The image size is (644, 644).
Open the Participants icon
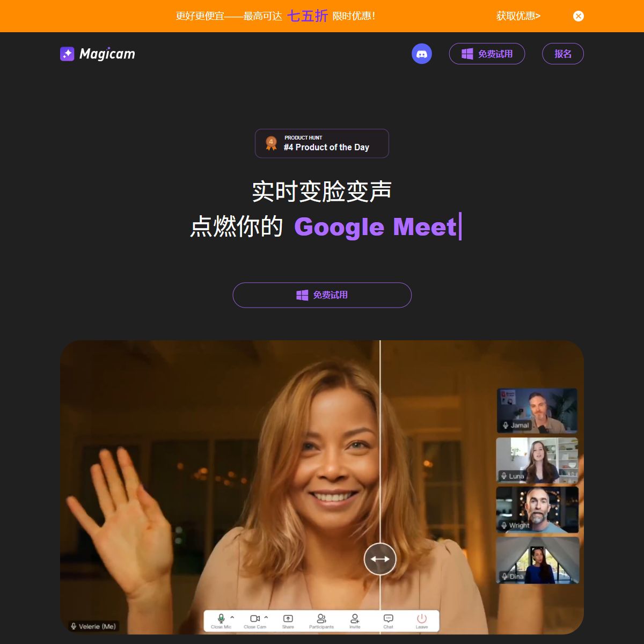[321, 619]
